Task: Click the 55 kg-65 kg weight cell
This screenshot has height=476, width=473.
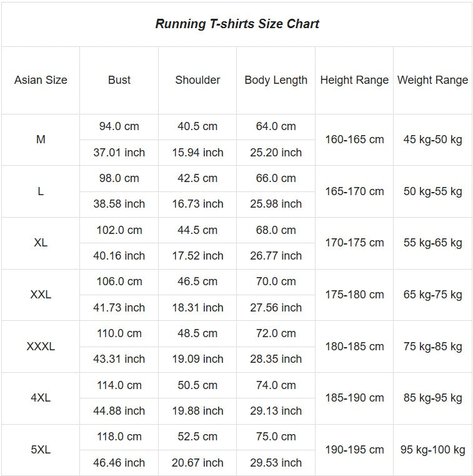Action: tap(432, 243)
